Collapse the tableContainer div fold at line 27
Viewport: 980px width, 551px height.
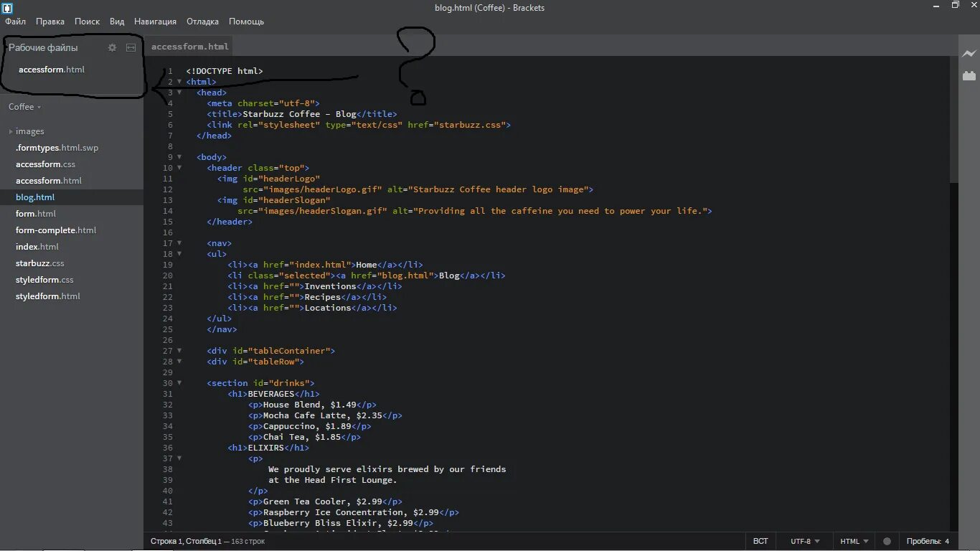(x=179, y=351)
